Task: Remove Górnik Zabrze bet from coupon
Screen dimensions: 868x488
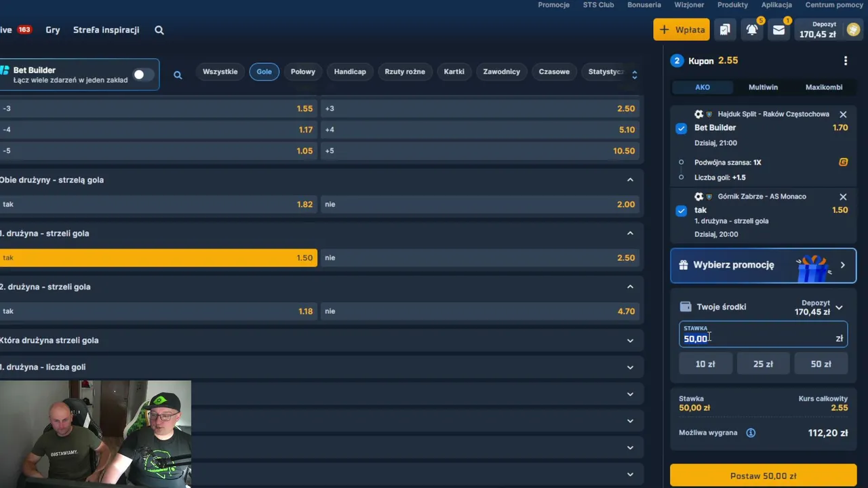Action: click(843, 197)
